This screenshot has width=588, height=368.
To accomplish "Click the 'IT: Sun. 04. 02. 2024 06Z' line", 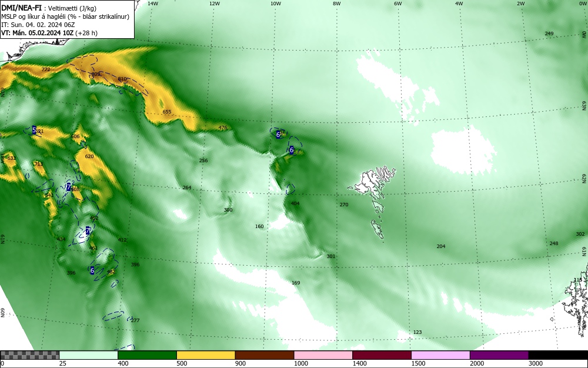I will (x=38, y=25).
